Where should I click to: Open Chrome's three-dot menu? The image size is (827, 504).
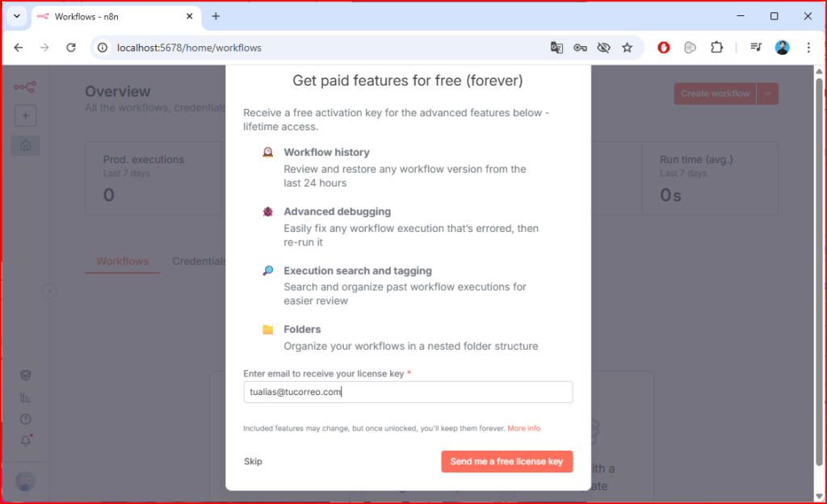(808, 48)
